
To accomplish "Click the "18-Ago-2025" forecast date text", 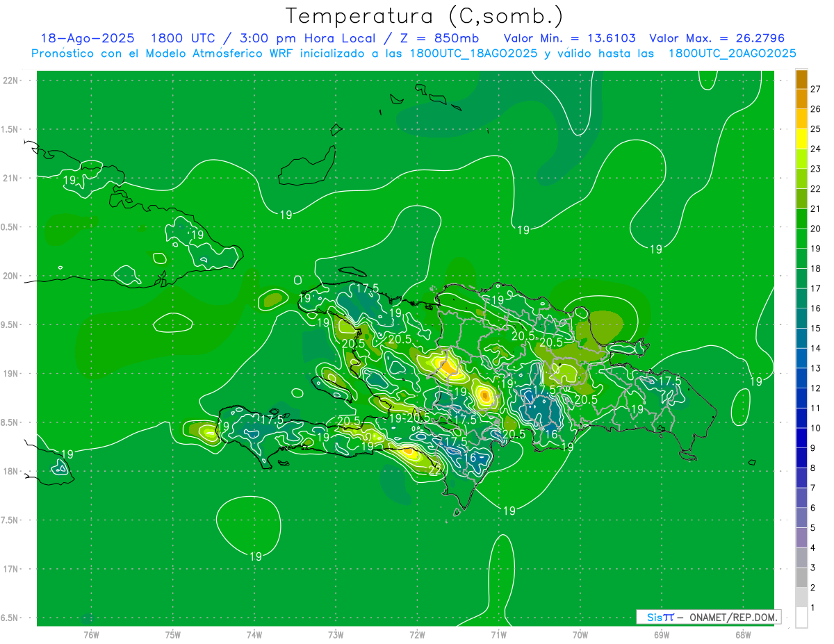I will pyautogui.click(x=87, y=38).
